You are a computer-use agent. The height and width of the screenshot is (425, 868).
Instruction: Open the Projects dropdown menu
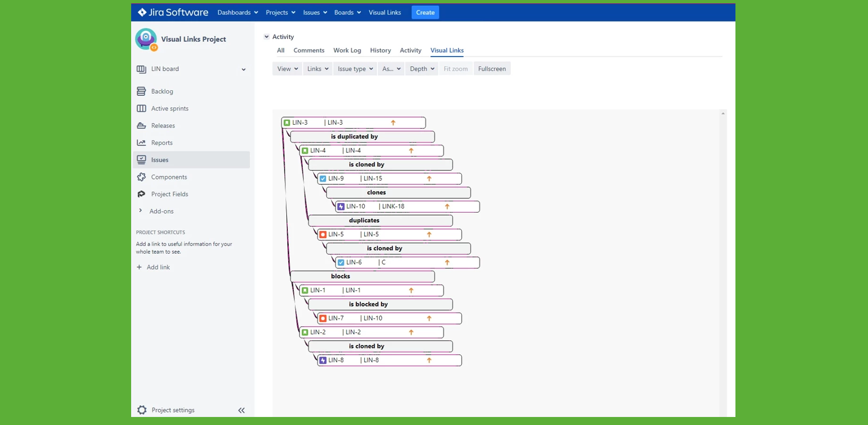[x=280, y=12]
